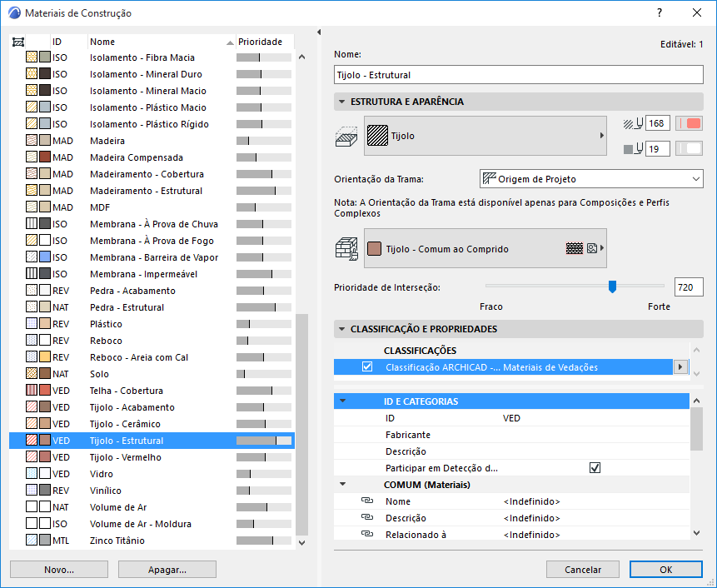Click red surface swatch of Telha - Cobertura

tap(45, 391)
